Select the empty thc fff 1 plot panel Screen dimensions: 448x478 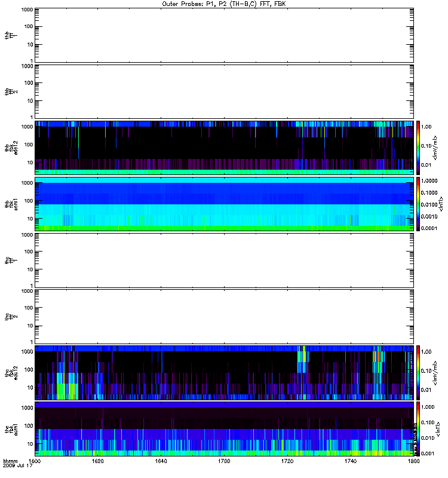(x=225, y=261)
